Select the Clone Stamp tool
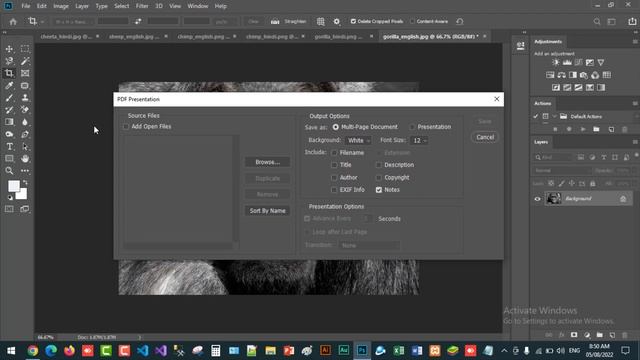 (x=25, y=98)
